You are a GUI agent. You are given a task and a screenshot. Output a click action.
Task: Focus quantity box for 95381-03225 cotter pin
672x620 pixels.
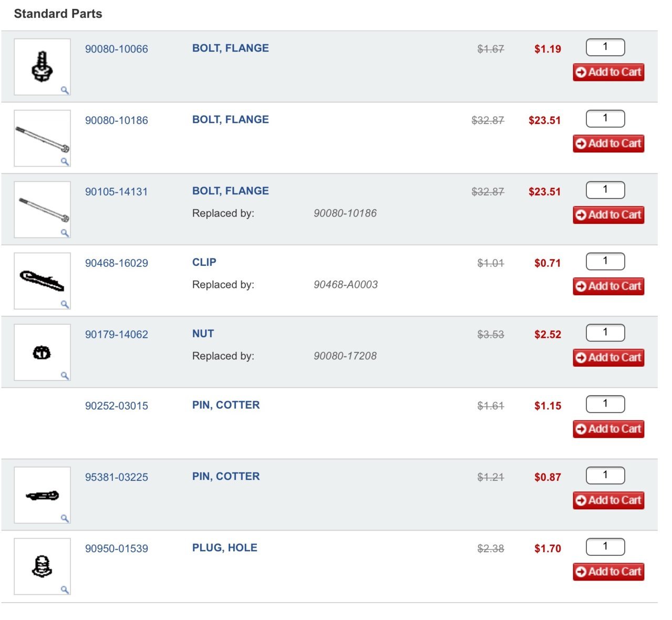point(605,476)
